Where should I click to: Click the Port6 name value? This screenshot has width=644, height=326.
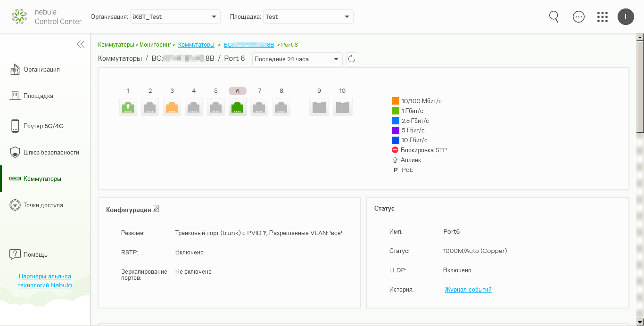click(x=451, y=232)
